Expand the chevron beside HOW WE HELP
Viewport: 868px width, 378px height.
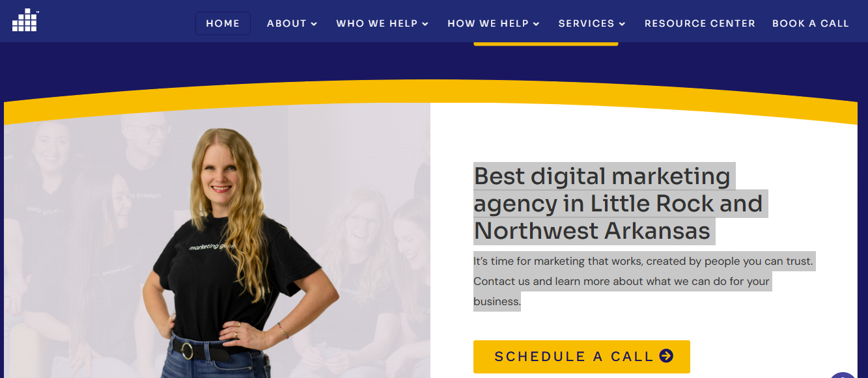pyautogui.click(x=537, y=24)
